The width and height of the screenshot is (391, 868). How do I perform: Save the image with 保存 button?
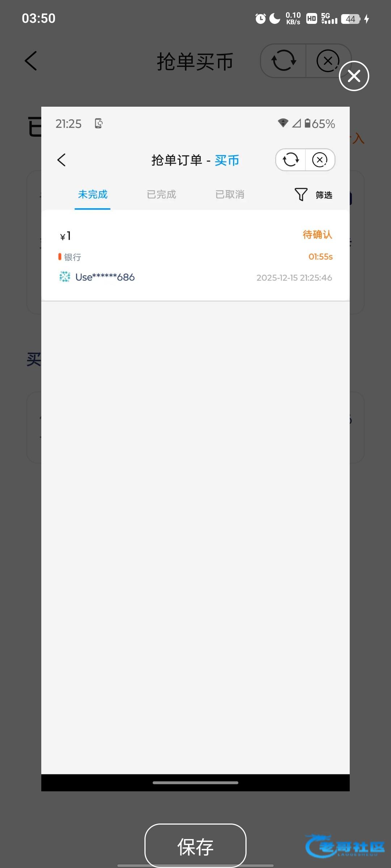coord(195,846)
